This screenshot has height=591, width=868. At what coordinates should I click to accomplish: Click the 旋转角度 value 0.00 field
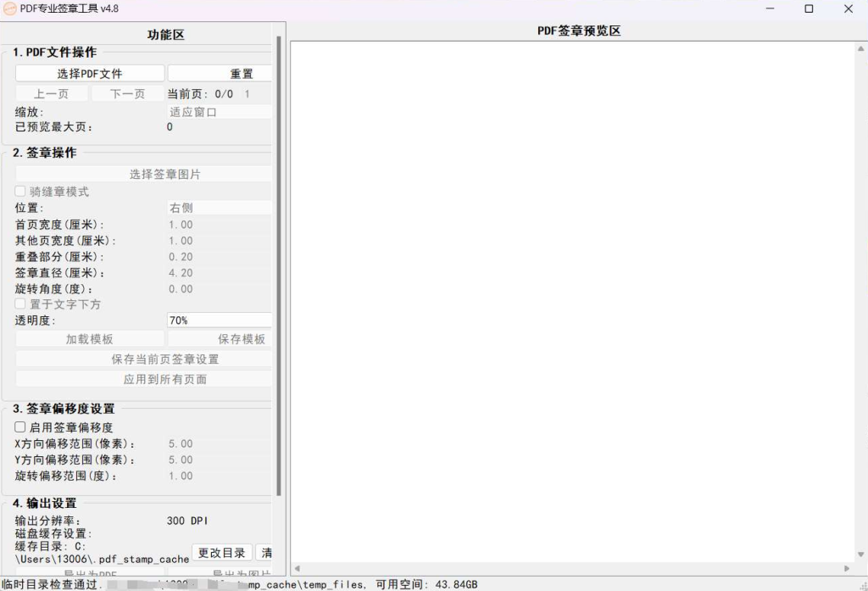tap(220, 288)
